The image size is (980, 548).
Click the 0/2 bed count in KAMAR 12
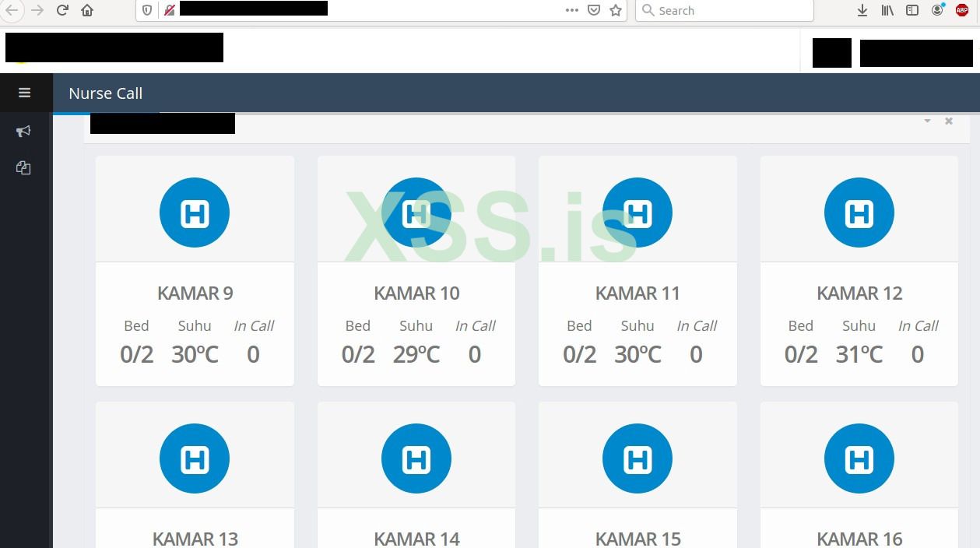coord(801,355)
